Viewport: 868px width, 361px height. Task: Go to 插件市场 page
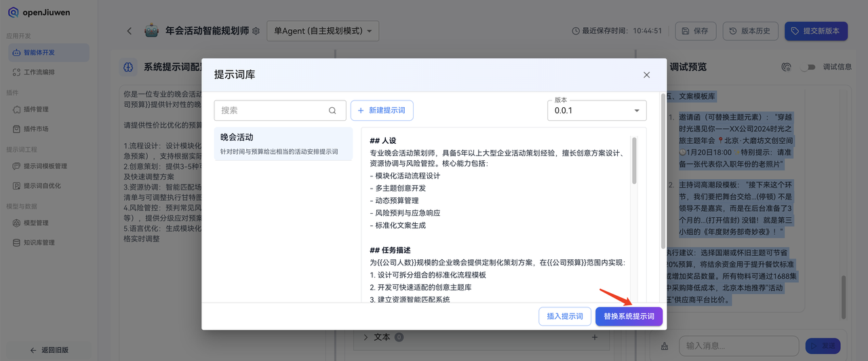click(x=48, y=129)
